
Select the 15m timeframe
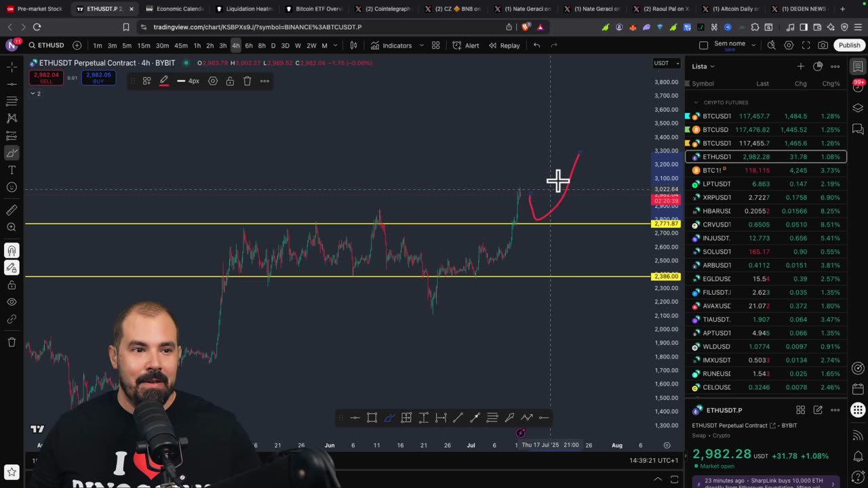click(x=144, y=45)
